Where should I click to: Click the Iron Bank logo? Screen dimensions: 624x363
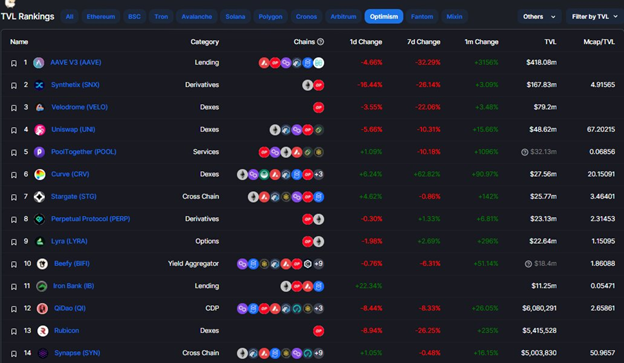pyautogui.click(x=41, y=286)
